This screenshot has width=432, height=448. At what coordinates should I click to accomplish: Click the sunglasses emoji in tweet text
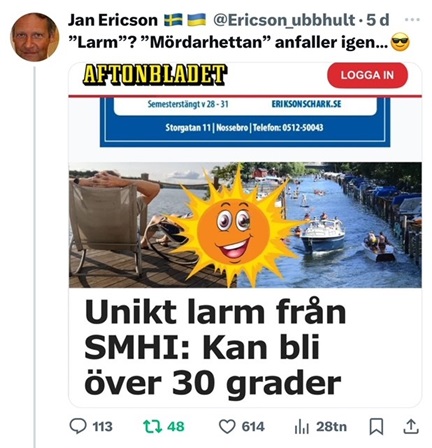coord(400,43)
